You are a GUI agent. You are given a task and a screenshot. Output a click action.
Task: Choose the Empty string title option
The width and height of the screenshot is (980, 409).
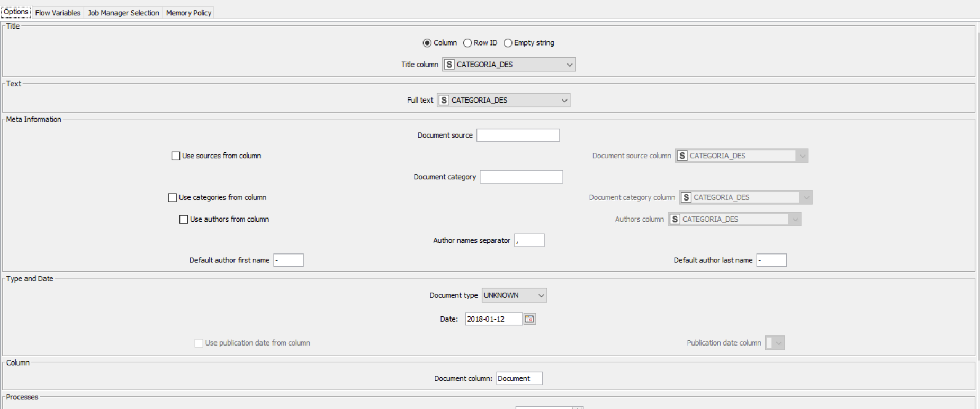coord(508,43)
